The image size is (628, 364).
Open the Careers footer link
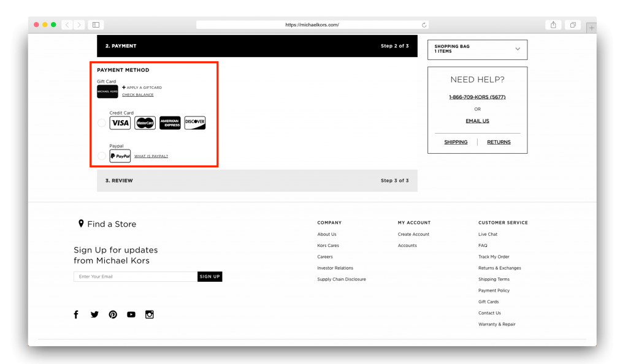coord(325,257)
